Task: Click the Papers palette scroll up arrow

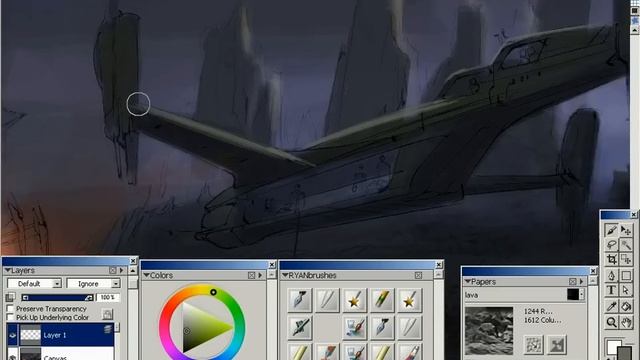Action: click(593, 282)
